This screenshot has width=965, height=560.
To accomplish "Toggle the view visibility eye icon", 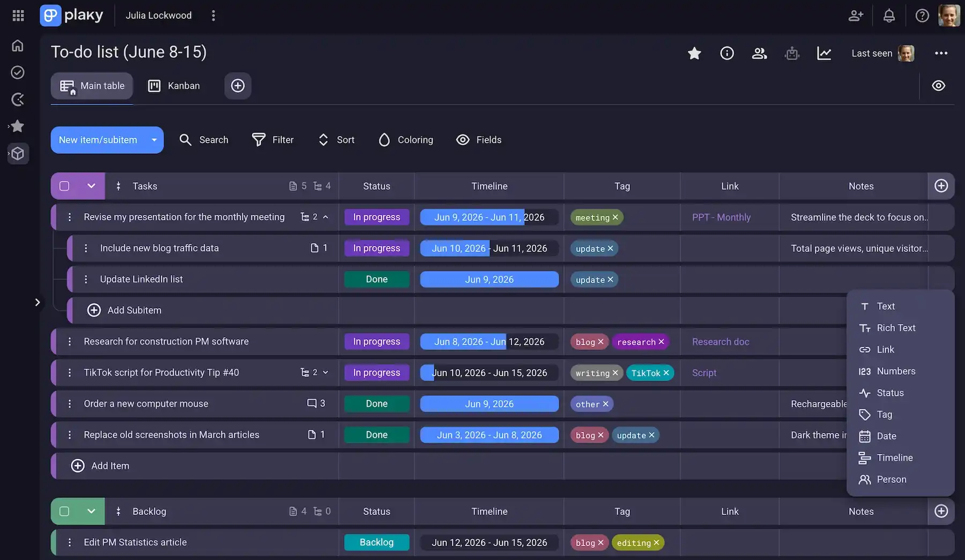I will [x=938, y=86].
